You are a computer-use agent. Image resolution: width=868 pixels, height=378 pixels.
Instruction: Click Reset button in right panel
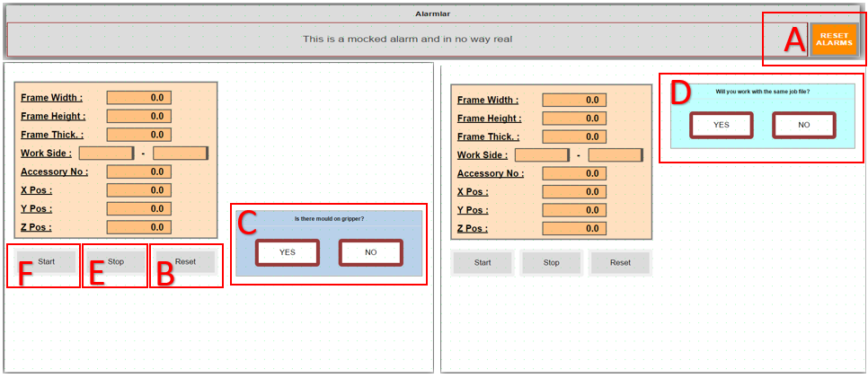(x=620, y=263)
